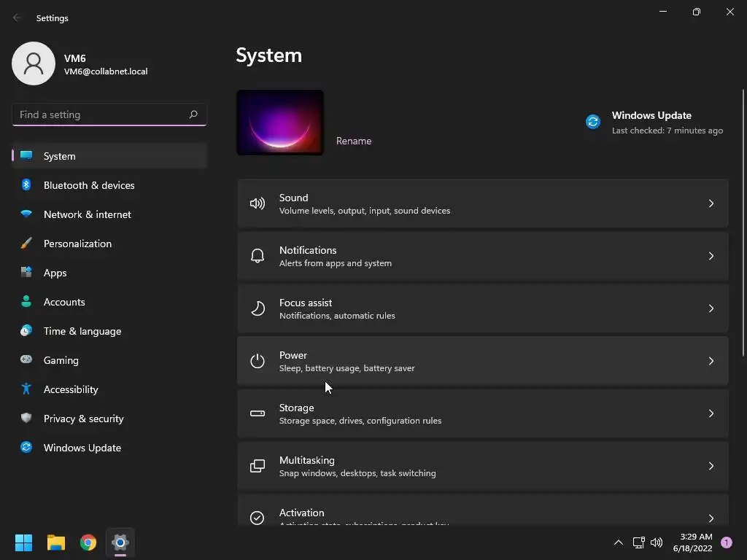Expand the Multitasking settings chevron
Screen dimensions: 747x560
pyautogui.click(x=711, y=466)
